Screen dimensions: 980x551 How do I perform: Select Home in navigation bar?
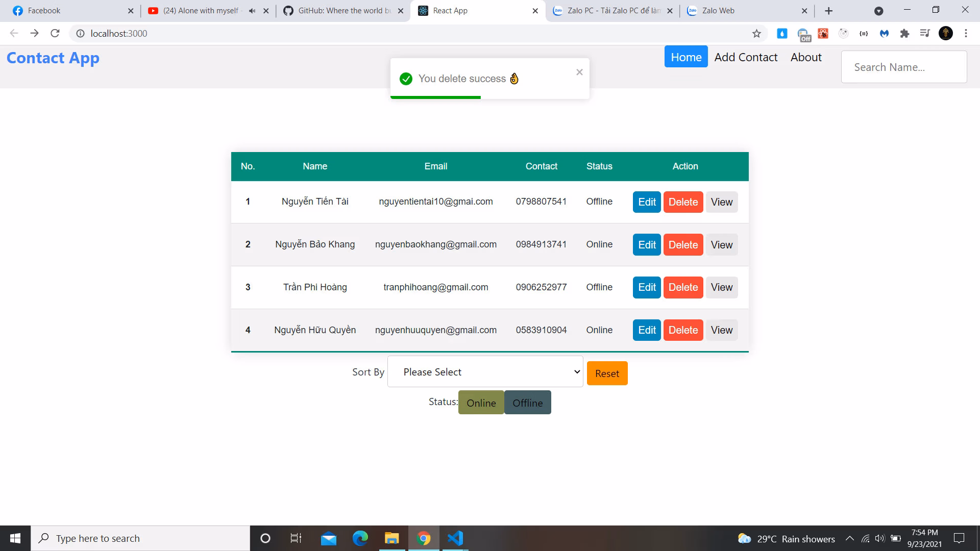tap(686, 57)
